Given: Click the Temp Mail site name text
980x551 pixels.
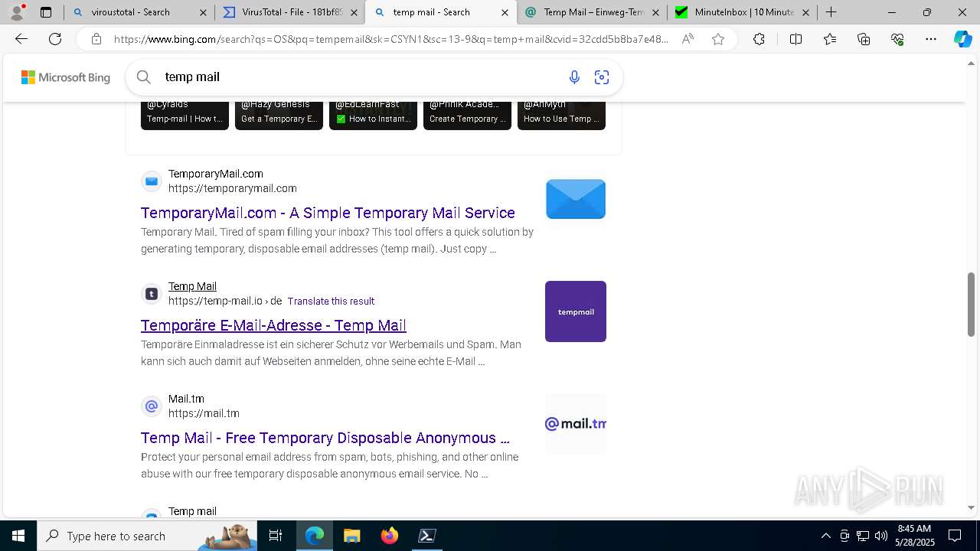Looking at the screenshot, I should pyautogui.click(x=192, y=286).
